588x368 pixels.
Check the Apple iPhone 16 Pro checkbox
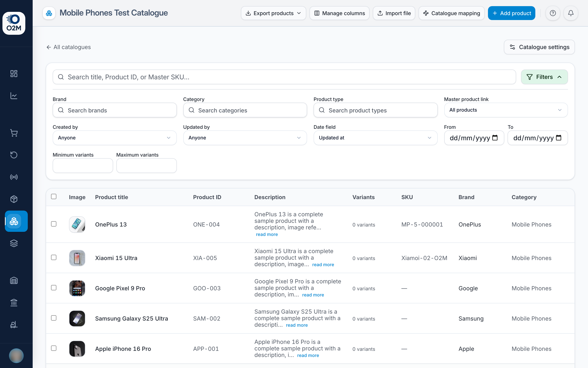(54, 348)
